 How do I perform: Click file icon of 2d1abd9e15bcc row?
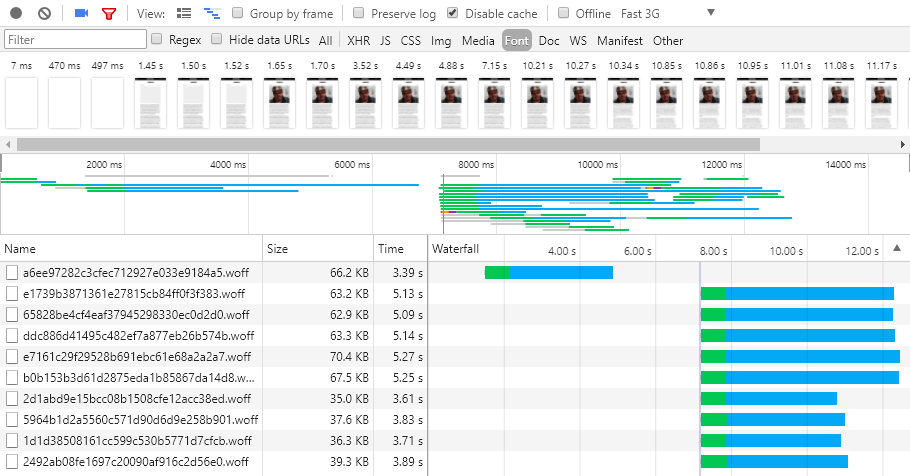pyautogui.click(x=12, y=398)
